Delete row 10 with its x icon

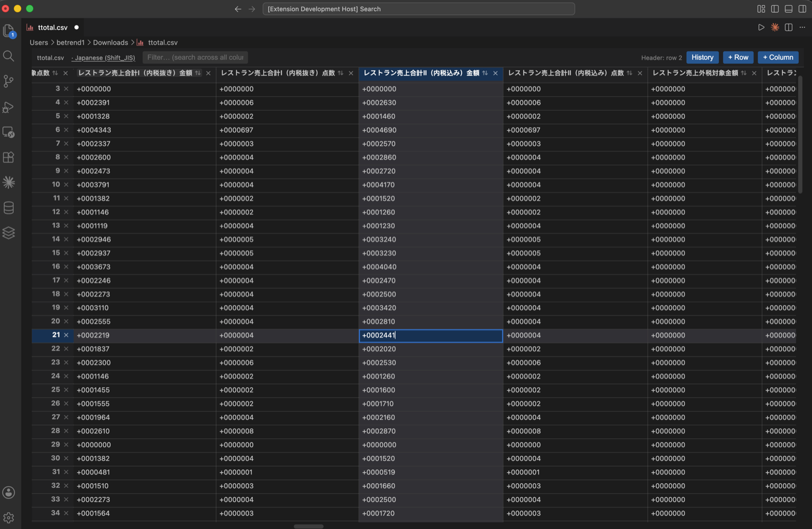(66, 184)
